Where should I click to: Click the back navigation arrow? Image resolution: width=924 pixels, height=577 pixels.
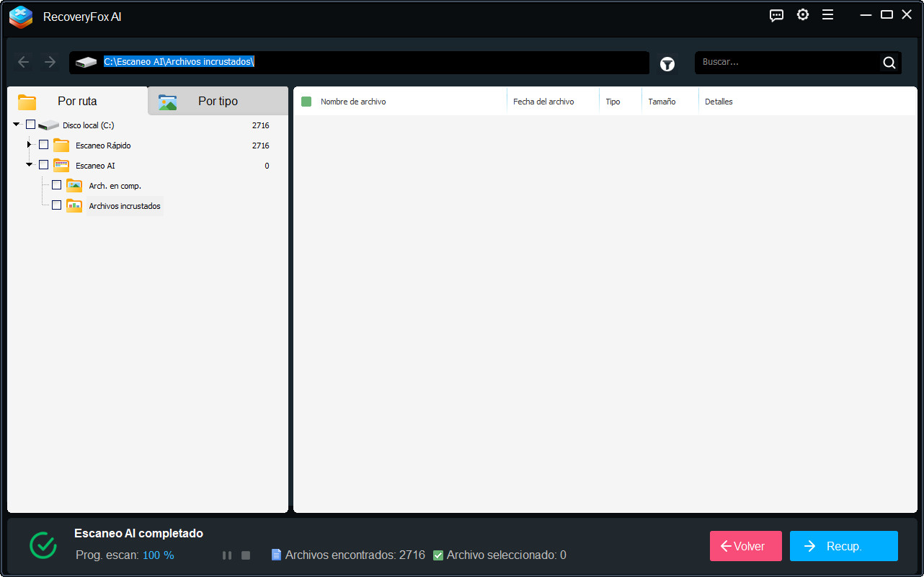coord(23,62)
